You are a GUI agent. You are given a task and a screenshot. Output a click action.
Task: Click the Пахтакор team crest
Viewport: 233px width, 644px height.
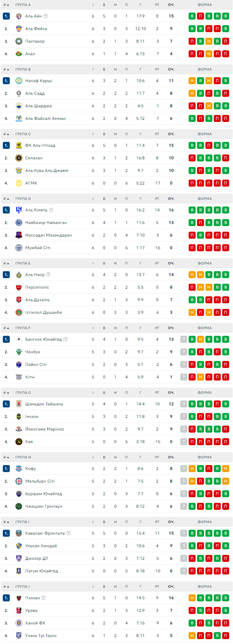19,41
